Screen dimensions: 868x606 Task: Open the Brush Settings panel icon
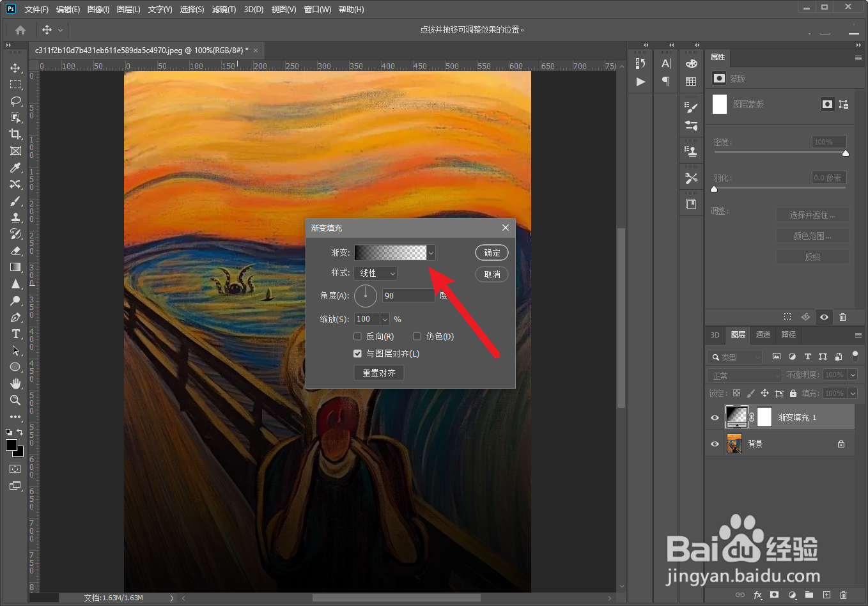pyautogui.click(x=691, y=107)
